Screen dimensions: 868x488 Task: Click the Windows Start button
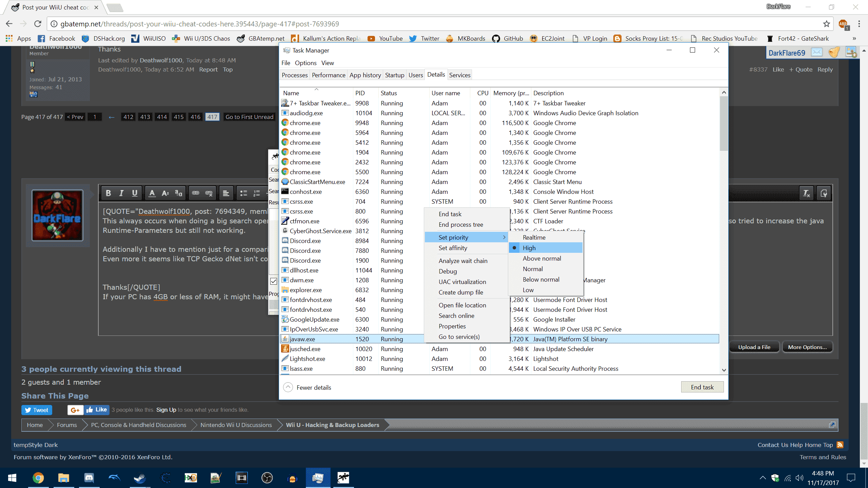point(12,478)
